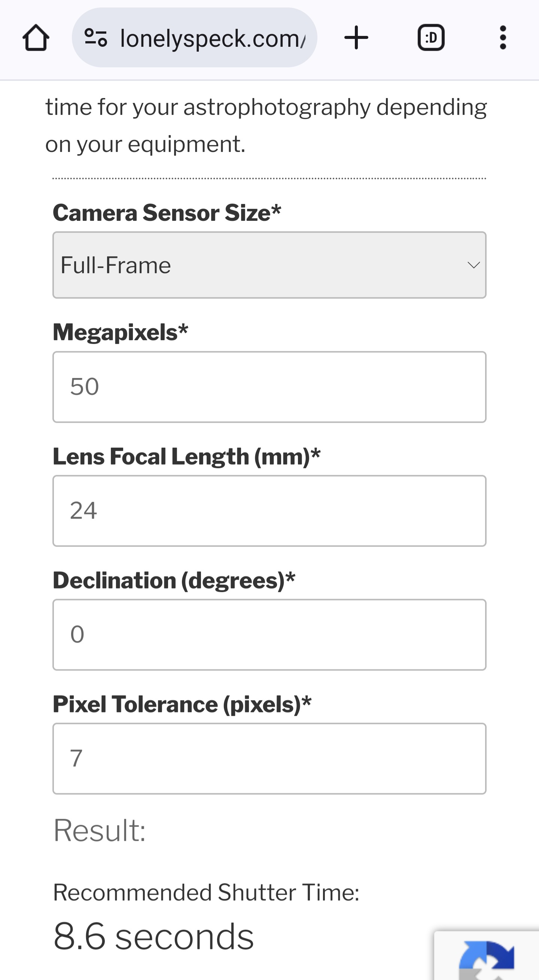Tap the Lens Focal Length (mm) label
539x980 pixels.
pos(186,456)
